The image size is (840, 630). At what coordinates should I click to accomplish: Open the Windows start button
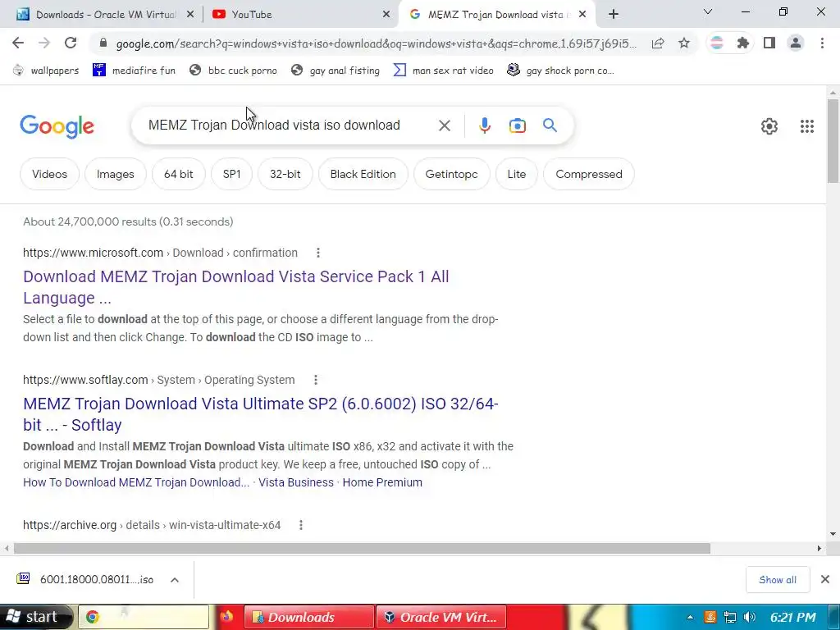coord(36,617)
